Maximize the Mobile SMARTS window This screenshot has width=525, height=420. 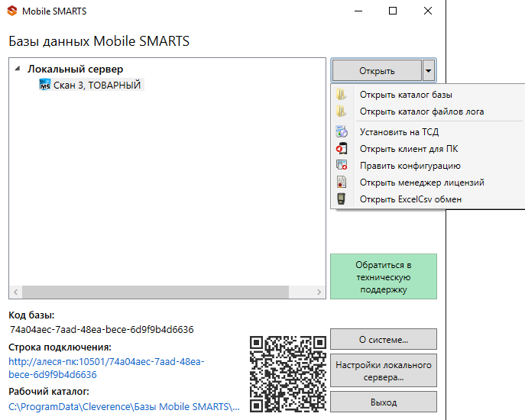[393, 11]
